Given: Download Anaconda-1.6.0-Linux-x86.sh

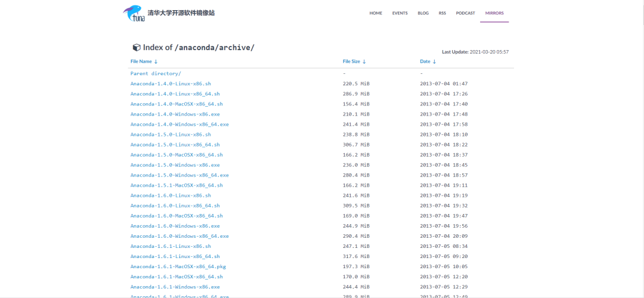Looking at the screenshot, I should [171, 195].
